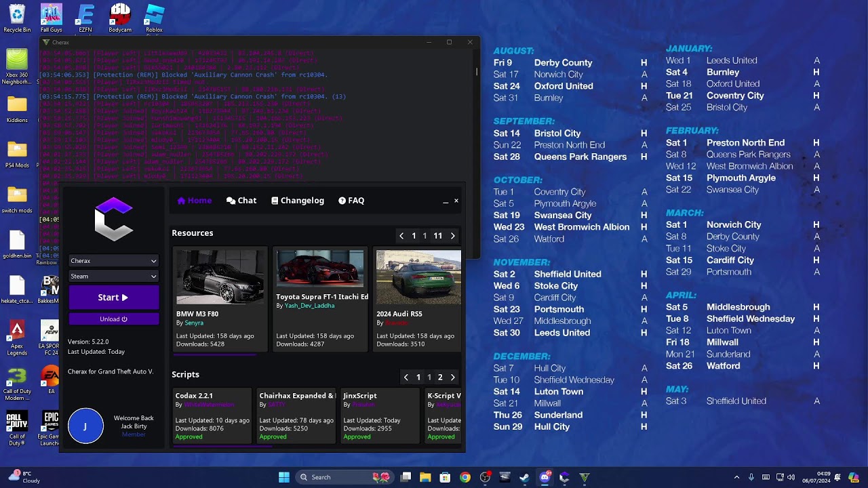The image size is (868, 488).
Task: Open Task View from the taskbar
Action: (406, 477)
